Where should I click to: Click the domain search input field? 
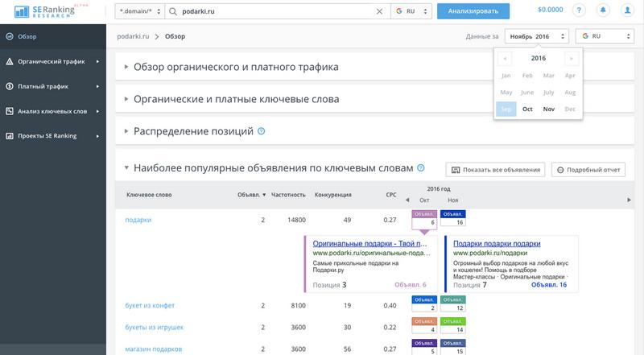(x=276, y=11)
